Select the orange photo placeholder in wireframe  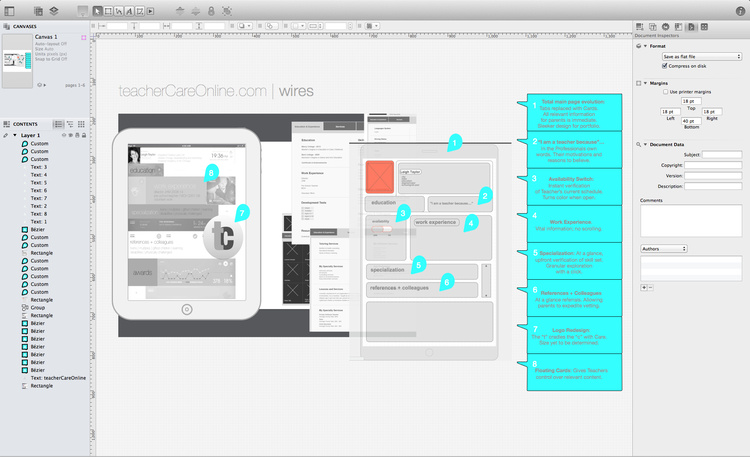click(379, 177)
